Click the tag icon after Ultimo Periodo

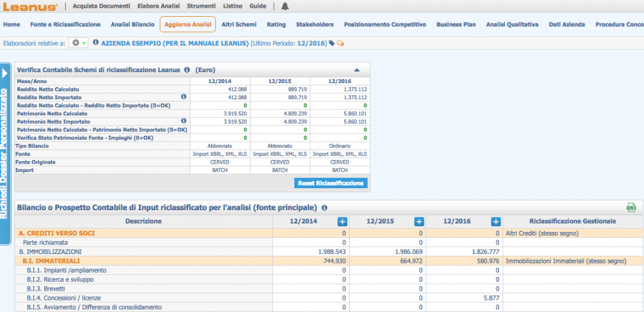pos(332,43)
